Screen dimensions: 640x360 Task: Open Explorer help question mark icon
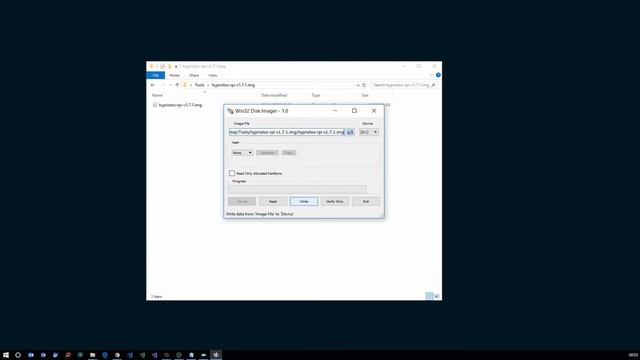(438, 75)
